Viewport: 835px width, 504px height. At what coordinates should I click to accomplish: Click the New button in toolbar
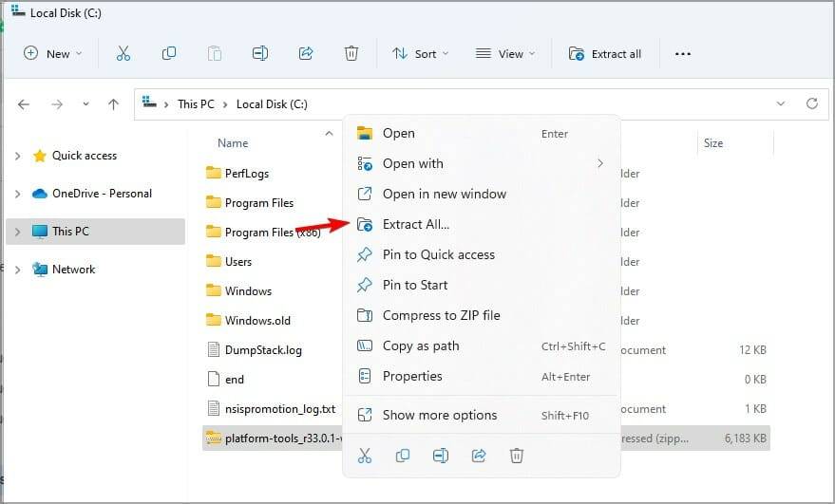point(52,54)
